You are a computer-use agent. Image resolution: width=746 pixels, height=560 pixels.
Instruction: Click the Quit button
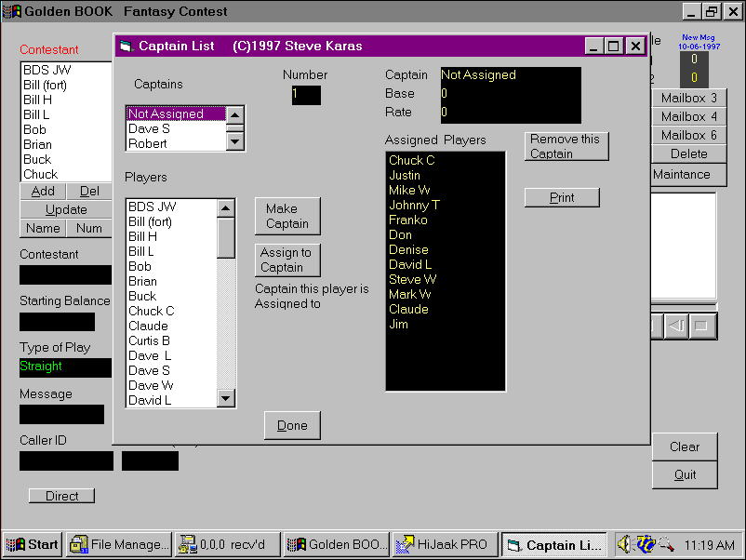pos(685,474)
